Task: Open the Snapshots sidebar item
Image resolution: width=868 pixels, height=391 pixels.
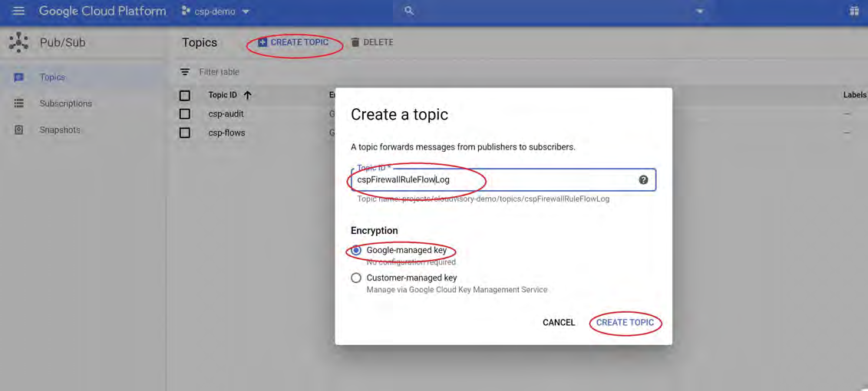Action: 83,130
